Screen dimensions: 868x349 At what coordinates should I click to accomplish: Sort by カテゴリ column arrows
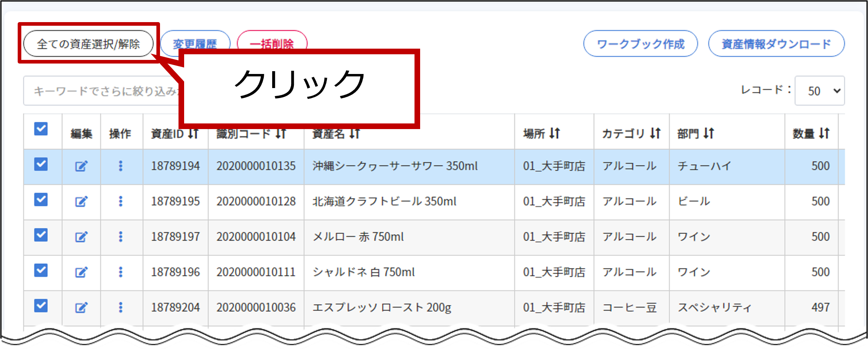pos(655,133)
